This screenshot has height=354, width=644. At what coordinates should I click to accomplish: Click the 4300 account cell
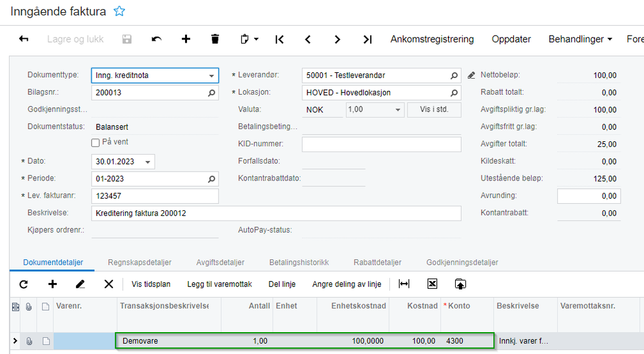tap(467, 341)
